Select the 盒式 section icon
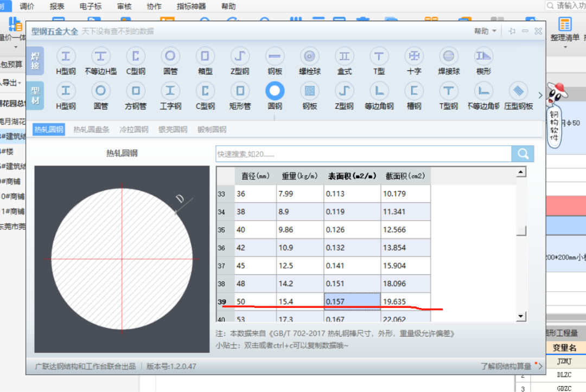 pos(344,56)
